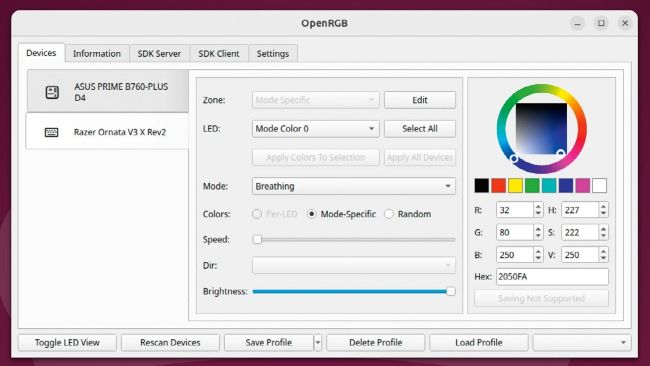Select the ASUS PRIME B760-PLUS motherboard icon
Screen dimensions: 650x366
(52, 92)
